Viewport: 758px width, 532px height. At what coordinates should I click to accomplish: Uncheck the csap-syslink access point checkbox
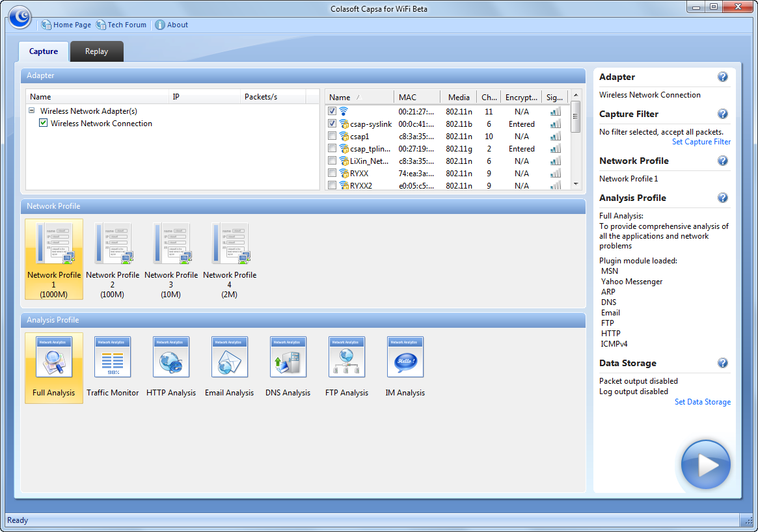(332, 124)
